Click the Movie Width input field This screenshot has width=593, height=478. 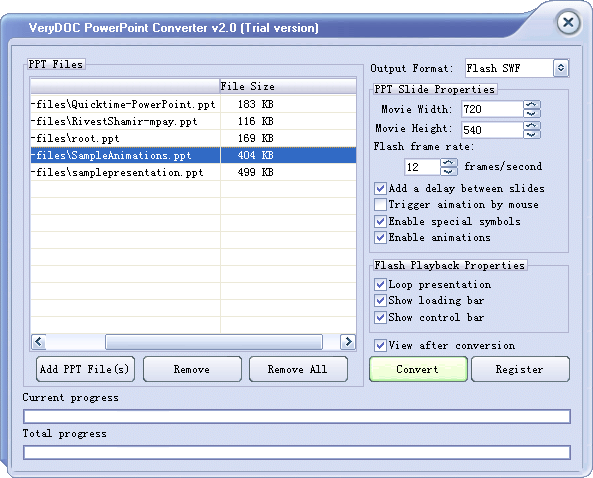(492, 109)
